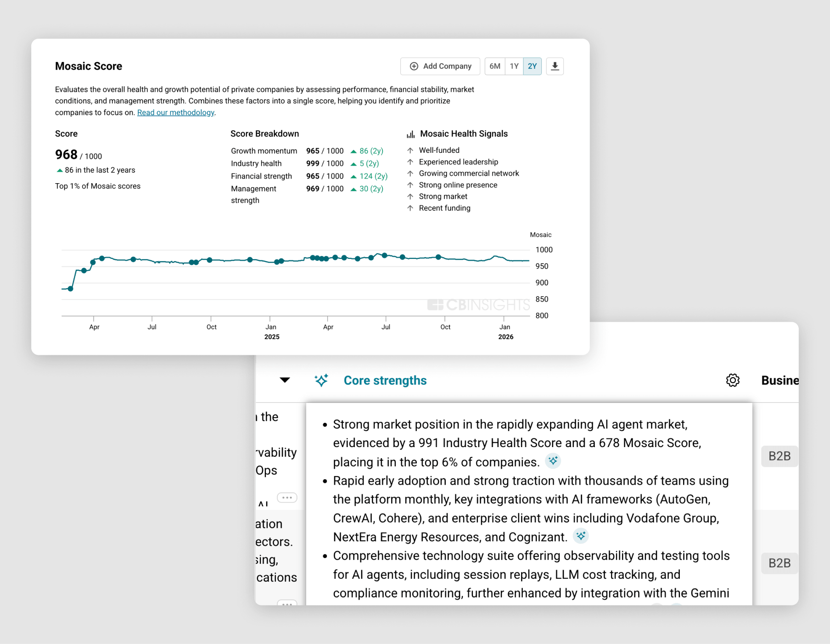This screenshot has height=644, width=830.
Task: Click the 'Growth momentum' breakdown label
Action: pos(264,151)
